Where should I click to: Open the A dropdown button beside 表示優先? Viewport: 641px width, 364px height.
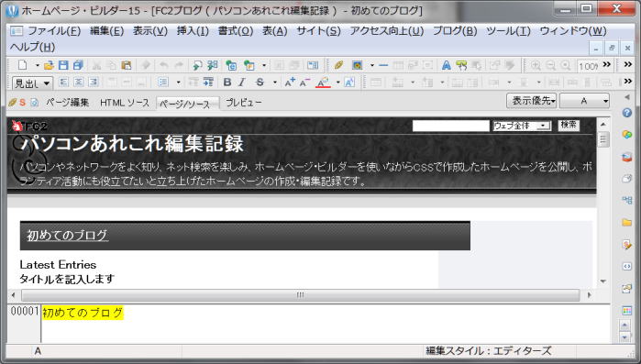pos(584,101)
